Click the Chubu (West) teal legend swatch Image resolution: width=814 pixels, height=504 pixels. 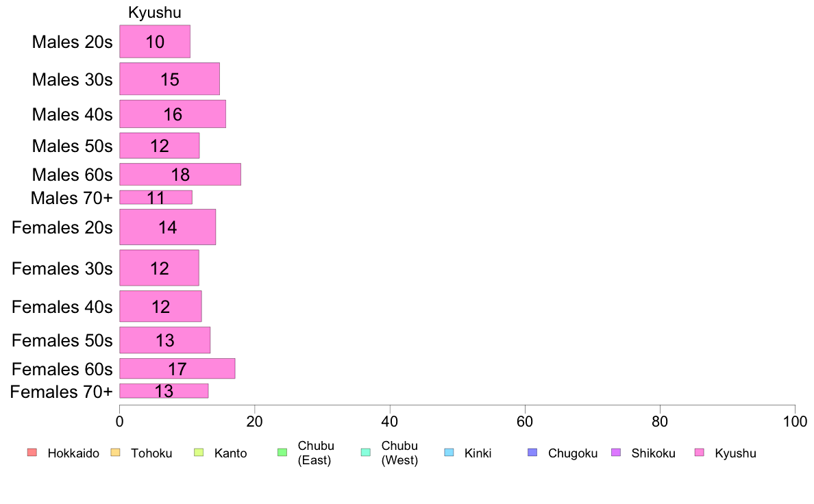coord(365,453)
